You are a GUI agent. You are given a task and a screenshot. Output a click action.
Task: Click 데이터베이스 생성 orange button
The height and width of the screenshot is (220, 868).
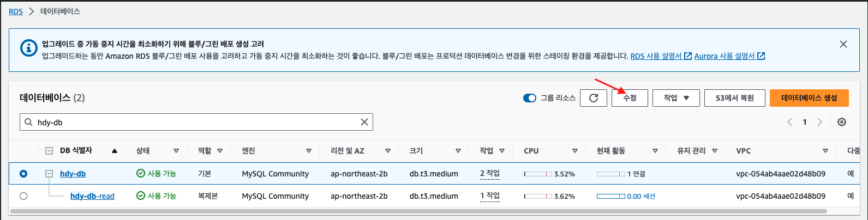click(x=809, y=98)
